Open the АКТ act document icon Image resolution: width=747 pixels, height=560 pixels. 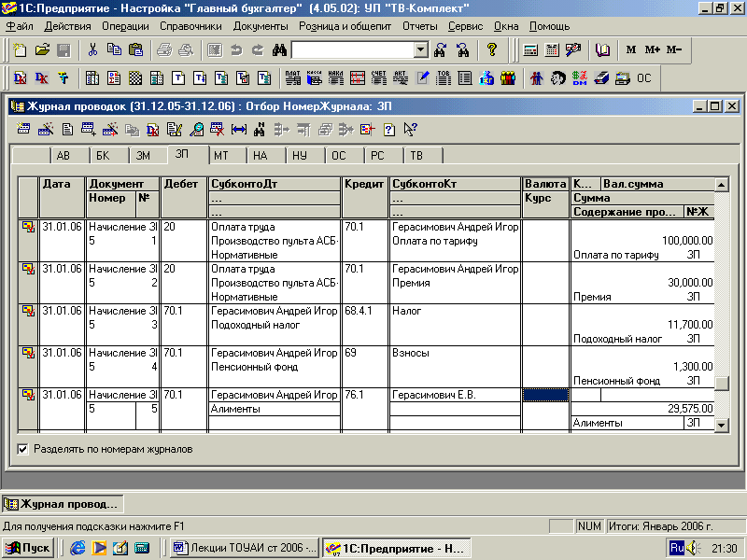click(x=401, y=78)
